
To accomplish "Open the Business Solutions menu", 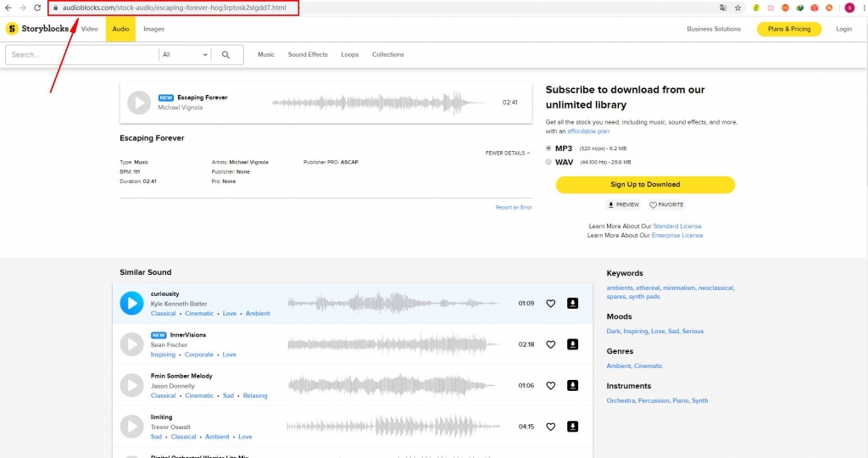I will (713, 29).
